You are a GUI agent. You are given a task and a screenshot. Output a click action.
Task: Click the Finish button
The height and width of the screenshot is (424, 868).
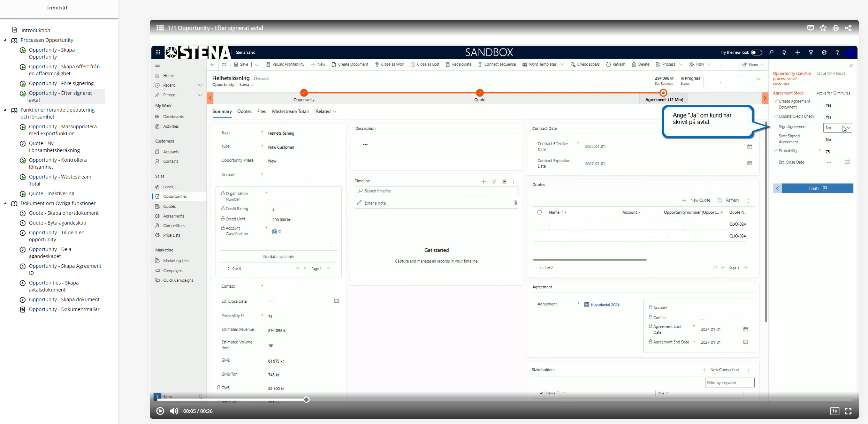pyautogui.click(x=816, y=188)
